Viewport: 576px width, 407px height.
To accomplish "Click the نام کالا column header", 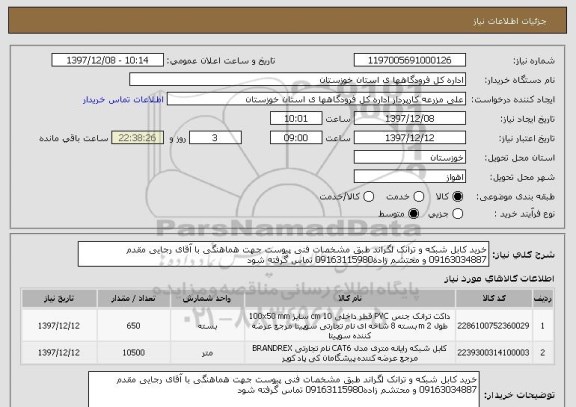I will (350, 298).
